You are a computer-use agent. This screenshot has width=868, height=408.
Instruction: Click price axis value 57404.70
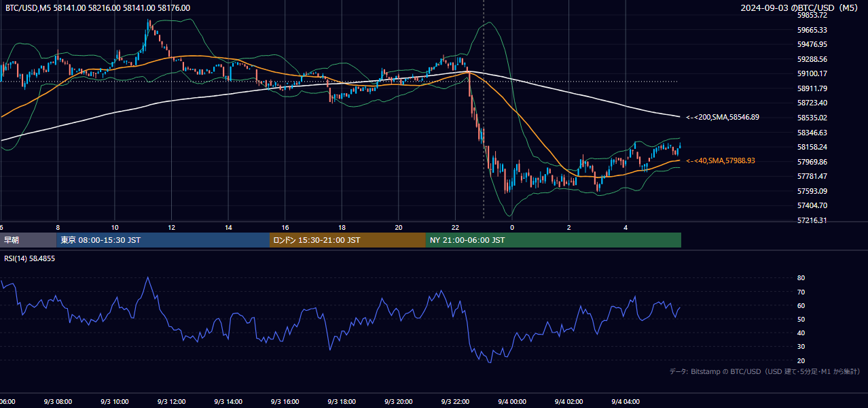coord(812,205)
